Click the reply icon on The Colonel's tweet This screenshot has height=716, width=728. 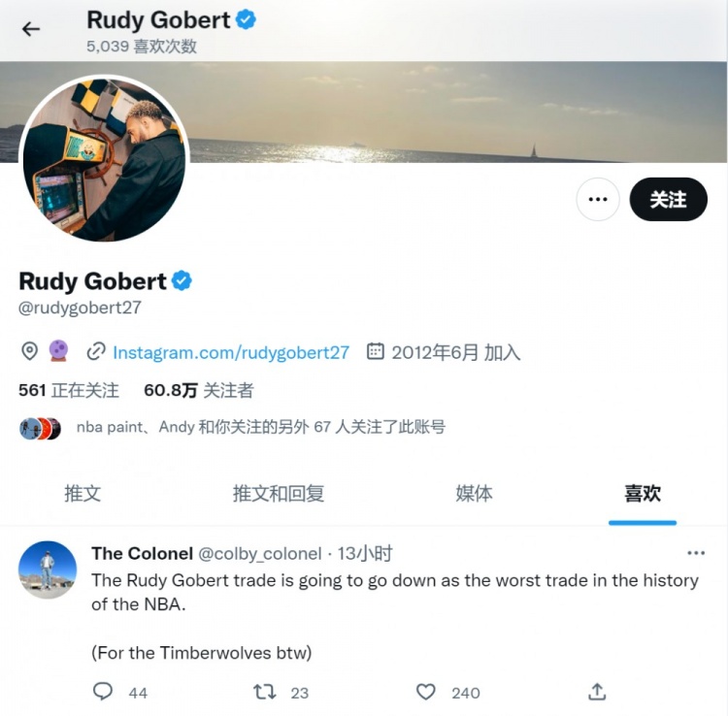pos(103,692)
